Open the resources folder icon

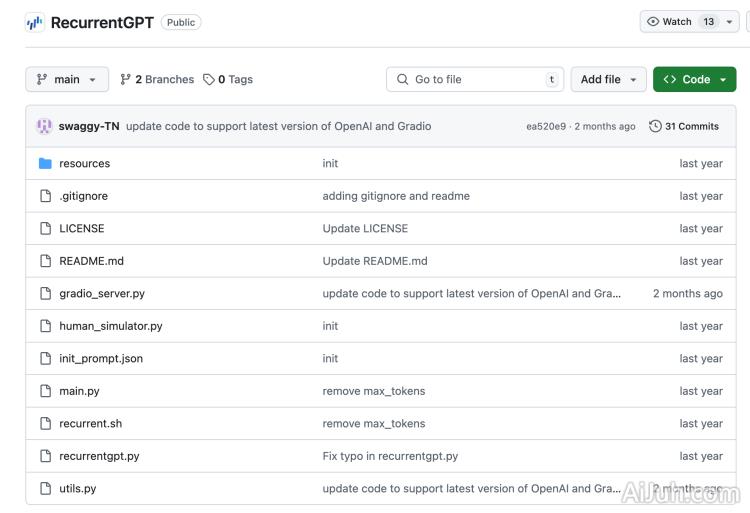[45, 163]
